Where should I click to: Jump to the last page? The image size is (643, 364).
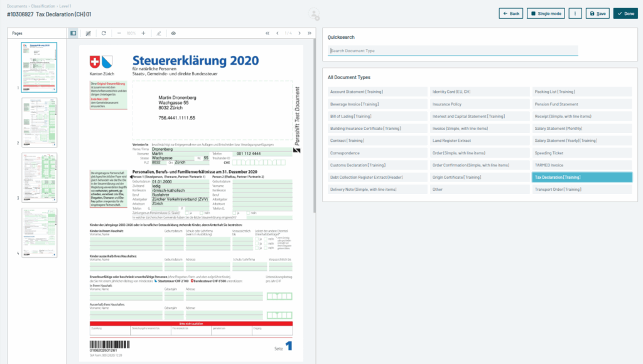tap(308, 33)
